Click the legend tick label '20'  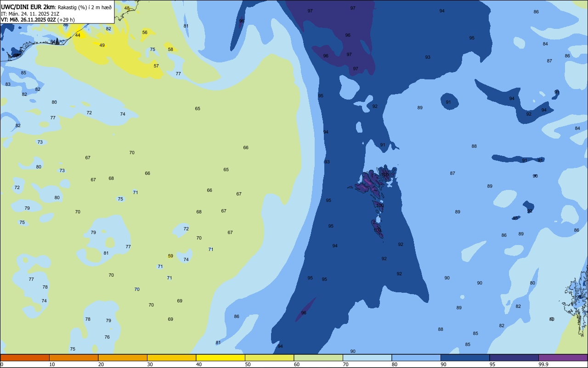click(x=101, y=364)
